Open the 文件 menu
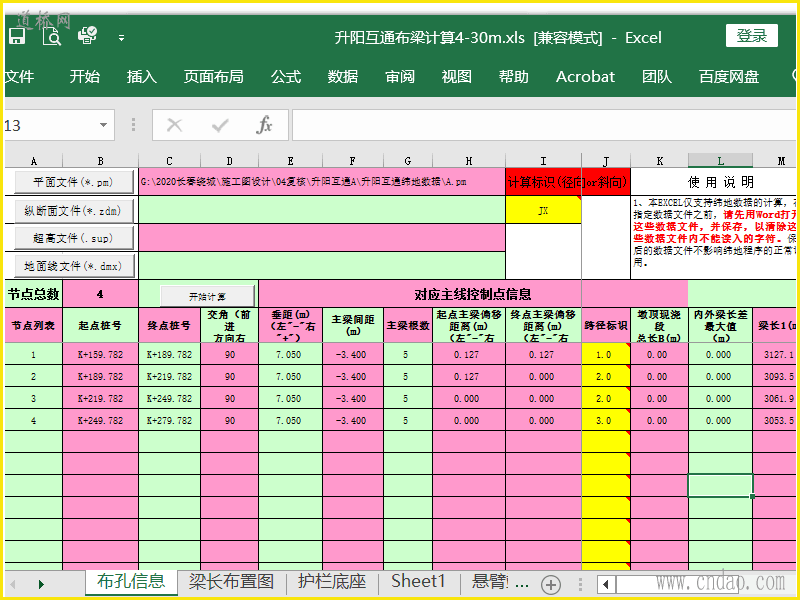This screenshot has height=600, width=800. 19,77
